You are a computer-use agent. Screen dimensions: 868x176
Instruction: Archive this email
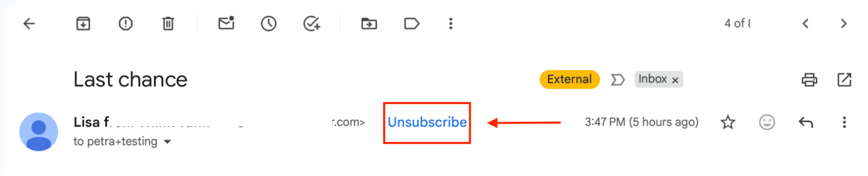click(x=83, y=23)
